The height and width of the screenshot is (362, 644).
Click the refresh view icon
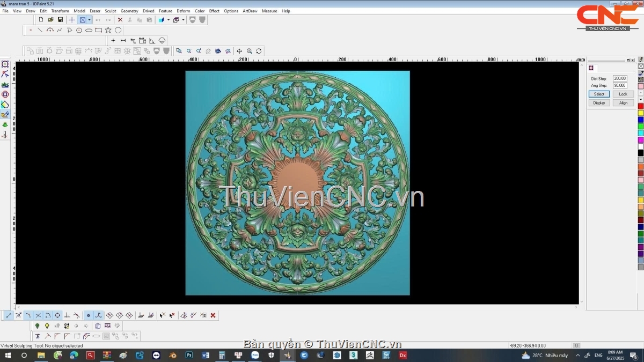259,51
